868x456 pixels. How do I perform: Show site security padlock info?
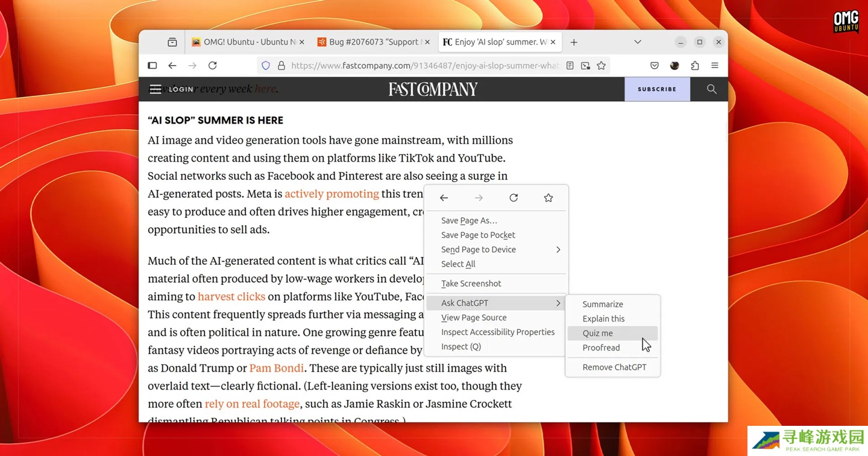281,66
